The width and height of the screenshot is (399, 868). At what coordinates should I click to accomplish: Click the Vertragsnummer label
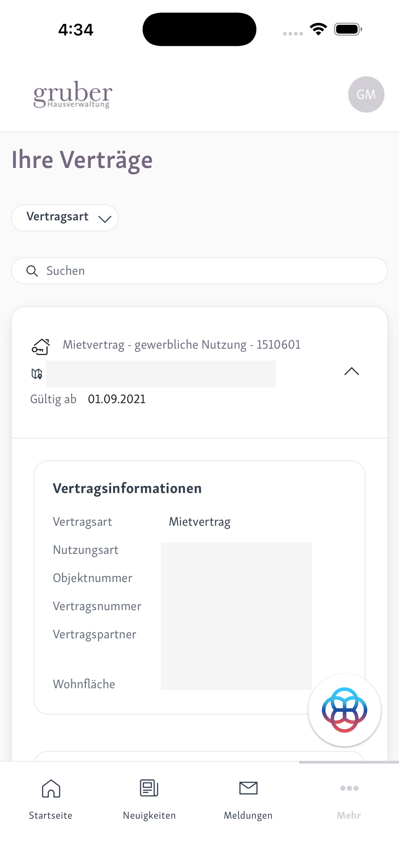(97, 606)
